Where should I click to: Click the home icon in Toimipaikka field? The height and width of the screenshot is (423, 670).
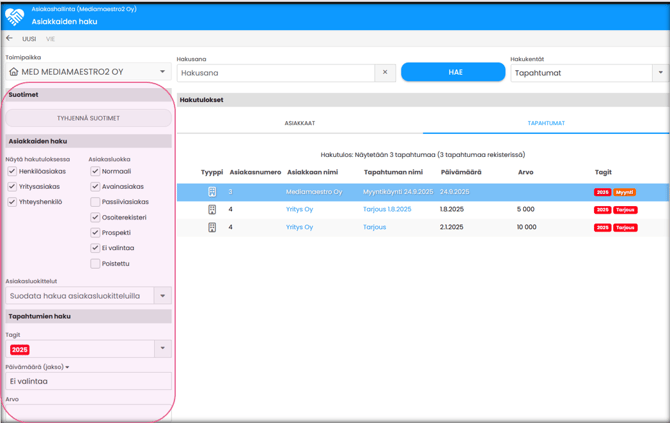[14, 72]
